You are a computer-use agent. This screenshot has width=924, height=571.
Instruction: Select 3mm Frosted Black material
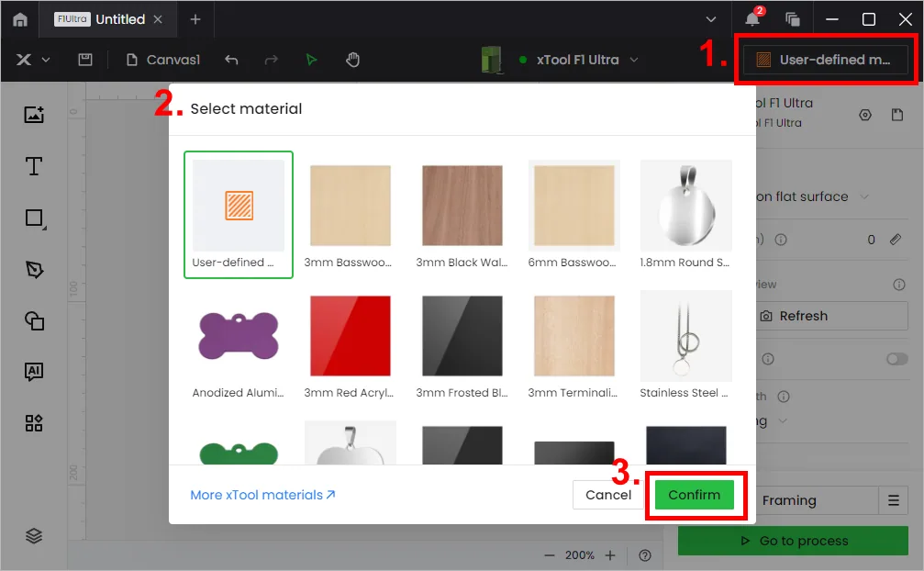[x=462, y=345]
